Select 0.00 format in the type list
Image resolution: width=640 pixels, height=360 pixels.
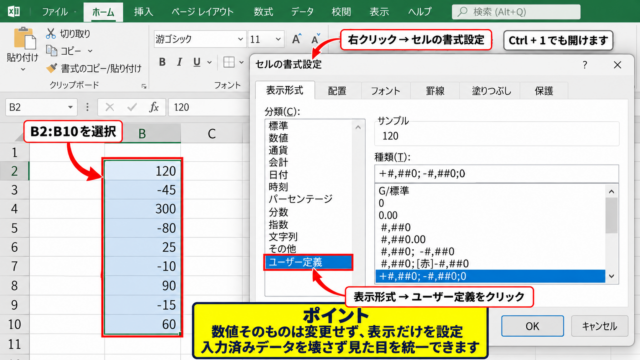[x=388, y=215]
